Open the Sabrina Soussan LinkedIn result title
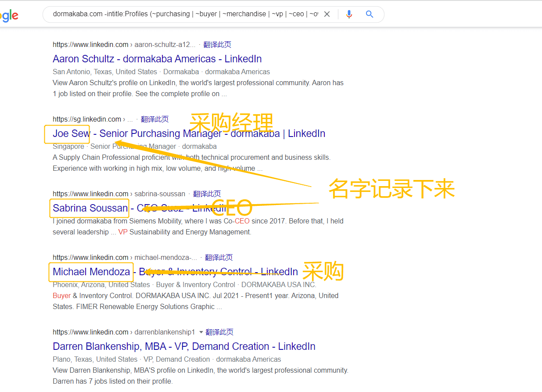Viewport: 542px width, 392px height. 140,208
